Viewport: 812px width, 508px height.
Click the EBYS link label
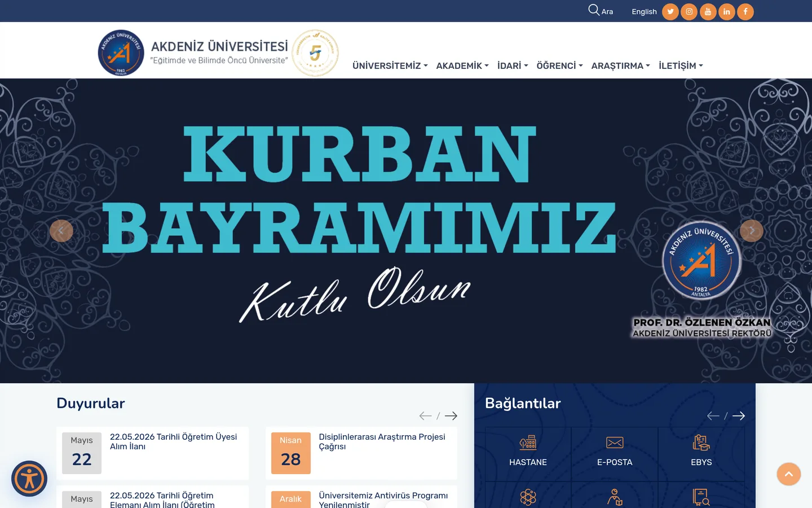pos(701,462)
